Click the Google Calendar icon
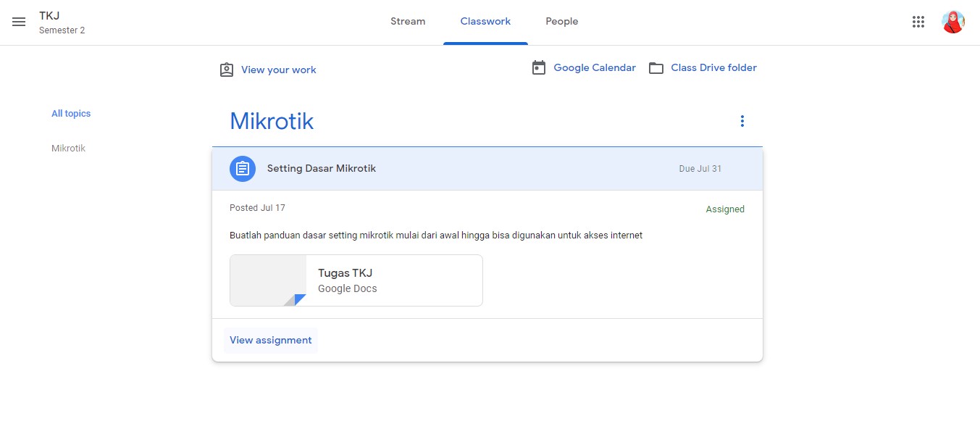Screen dimensions: 980x429 (x=539, y=67)
